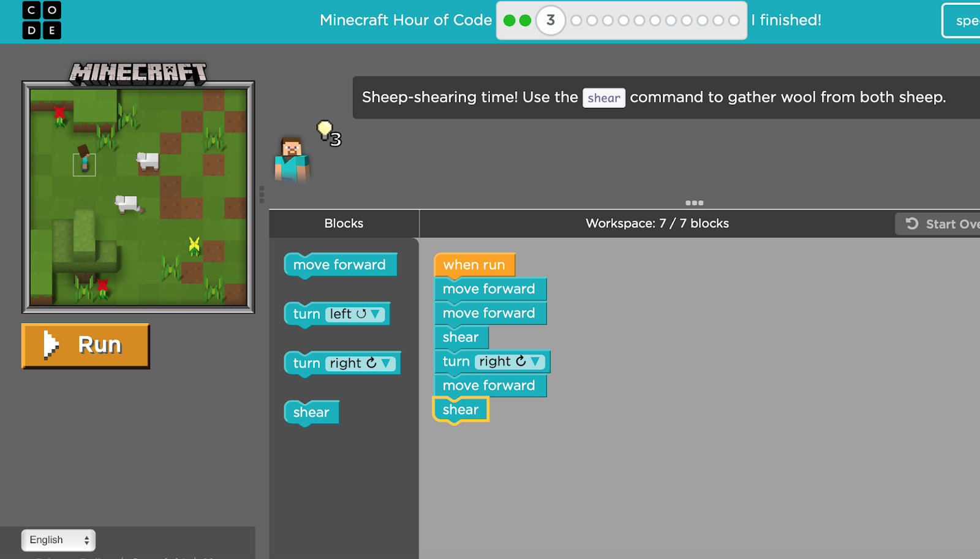The image size is (980, 559).
Task: Jump to level 6 progress dot
Action: coord(608,21)
